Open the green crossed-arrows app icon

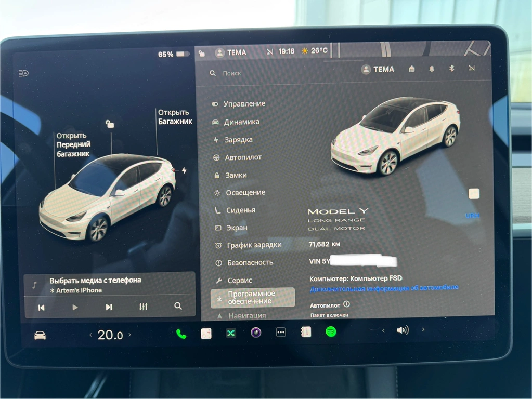click(x=231, y=333)
